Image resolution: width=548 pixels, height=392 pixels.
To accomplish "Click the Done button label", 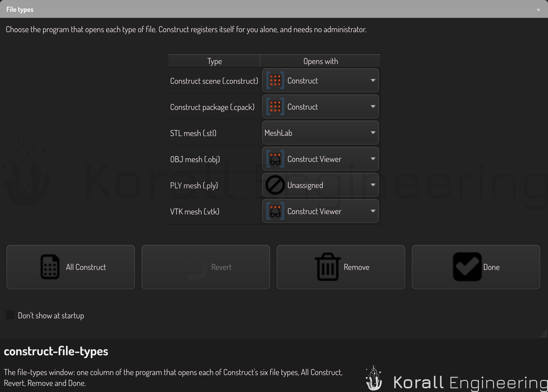I will click(491, 267).
